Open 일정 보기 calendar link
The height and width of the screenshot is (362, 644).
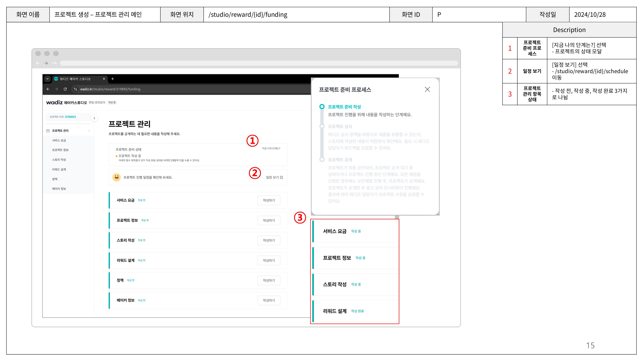[274, 177]
